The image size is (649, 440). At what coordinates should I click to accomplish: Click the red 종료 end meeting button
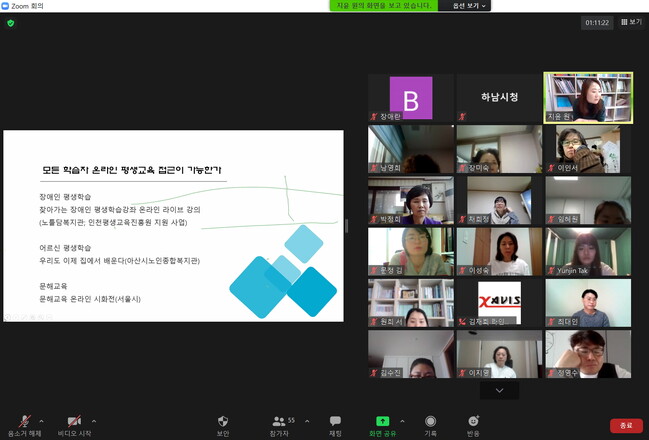click(x=626, y=425)
